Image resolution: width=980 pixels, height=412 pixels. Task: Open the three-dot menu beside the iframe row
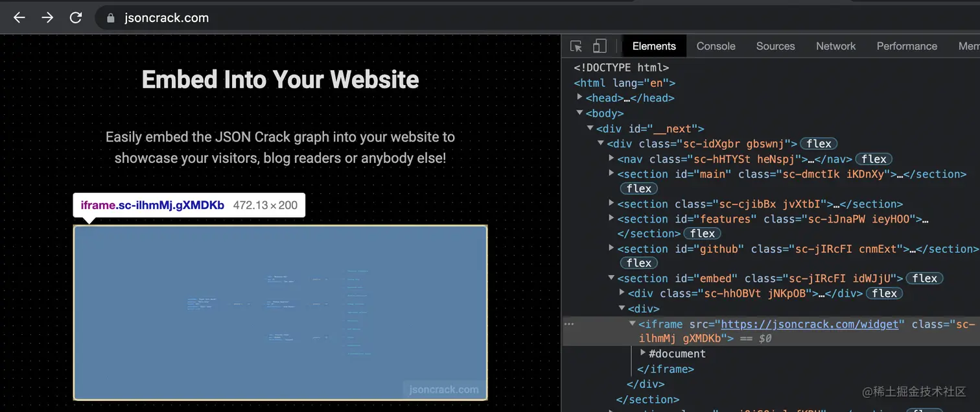point(569,324)
